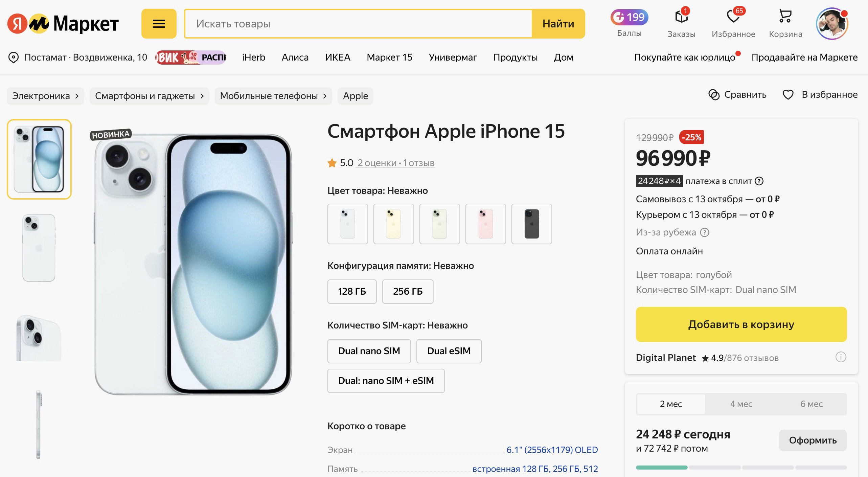
Task: Click the Plus points badge showing 199
Action: pyautogui.click(x=629, y=17)
